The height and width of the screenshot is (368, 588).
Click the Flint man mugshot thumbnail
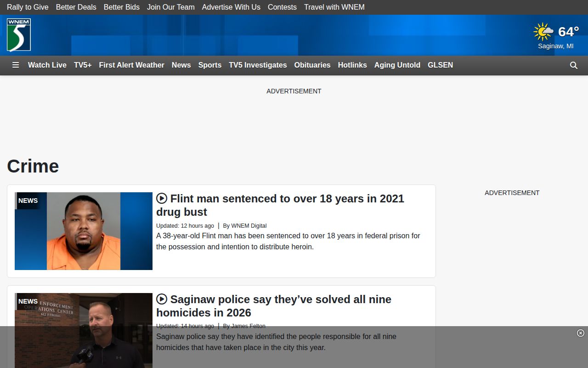click(x=84, y=231)
